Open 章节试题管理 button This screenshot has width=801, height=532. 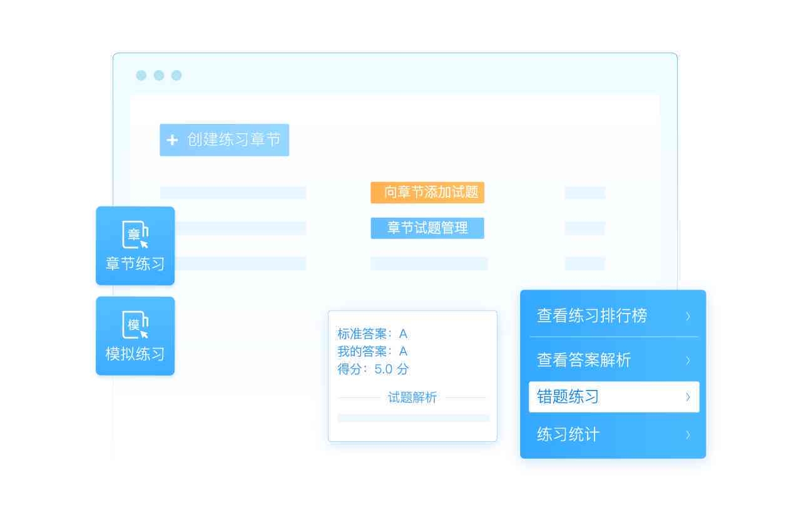[427, 228]
